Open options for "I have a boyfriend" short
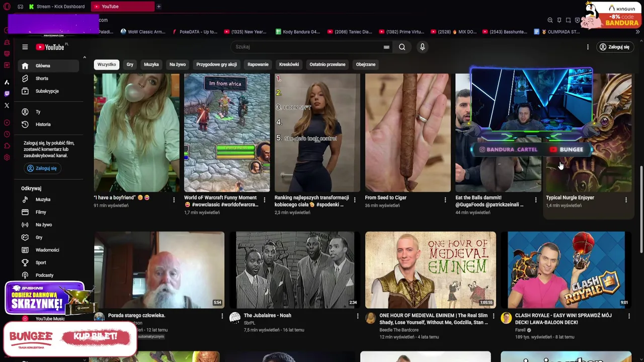644x362 pixels. (174, 200)
